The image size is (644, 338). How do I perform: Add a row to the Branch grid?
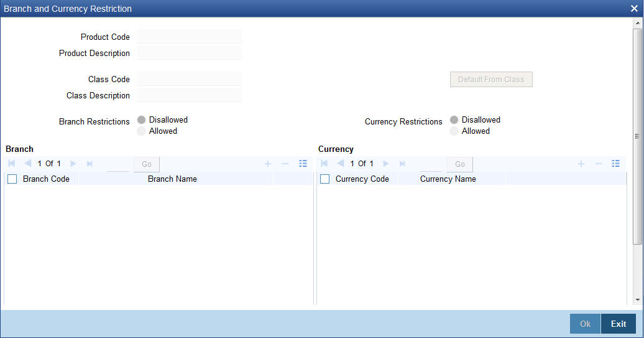(268, 164)
